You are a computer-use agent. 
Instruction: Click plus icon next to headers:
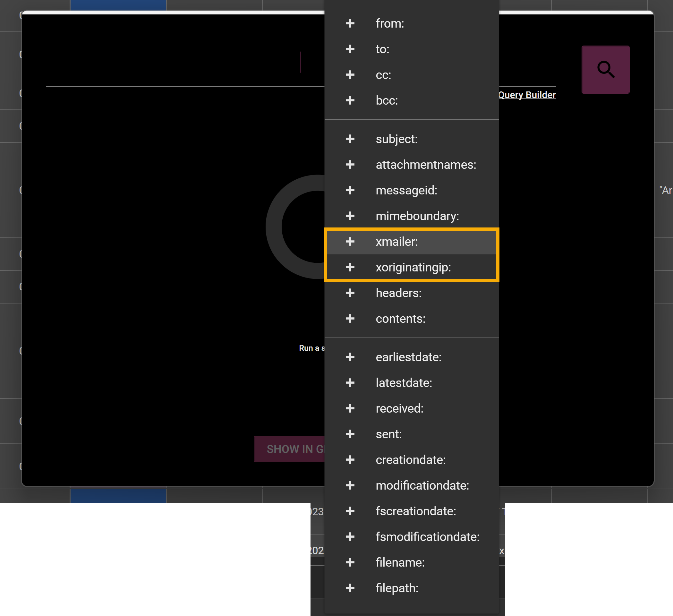[x=350, y=293]
